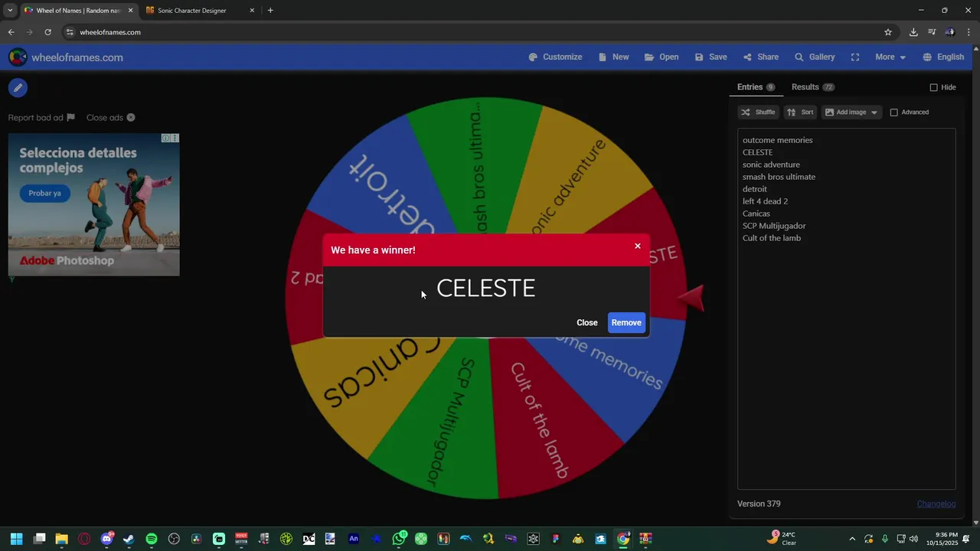Click the address bar URL field
The image size is (980, 551).
click(x=475, y=32)
